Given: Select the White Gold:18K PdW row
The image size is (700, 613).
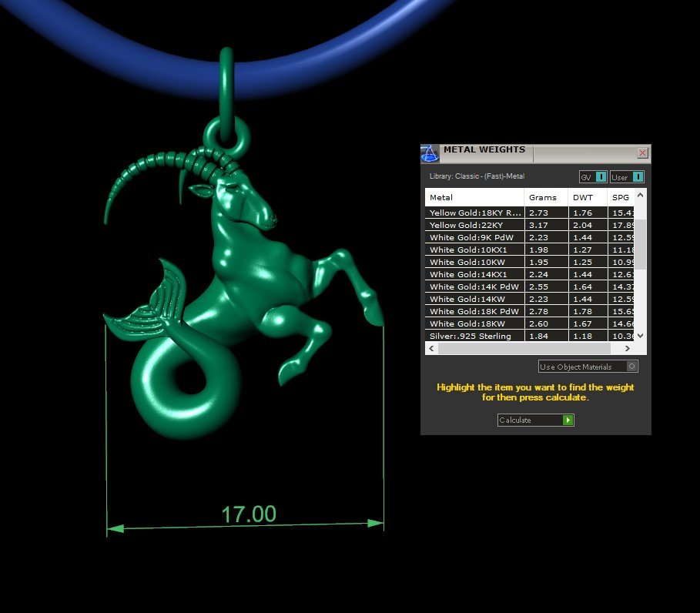Looking at the screenshot, I should coord(530,311).
